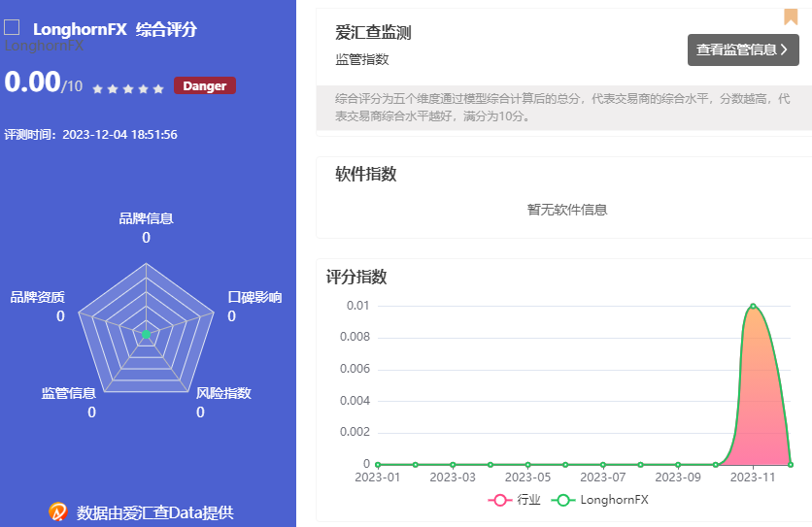Click the 软件指数 heading
Viewport: 812px width, 527px height.
point(365,174)
